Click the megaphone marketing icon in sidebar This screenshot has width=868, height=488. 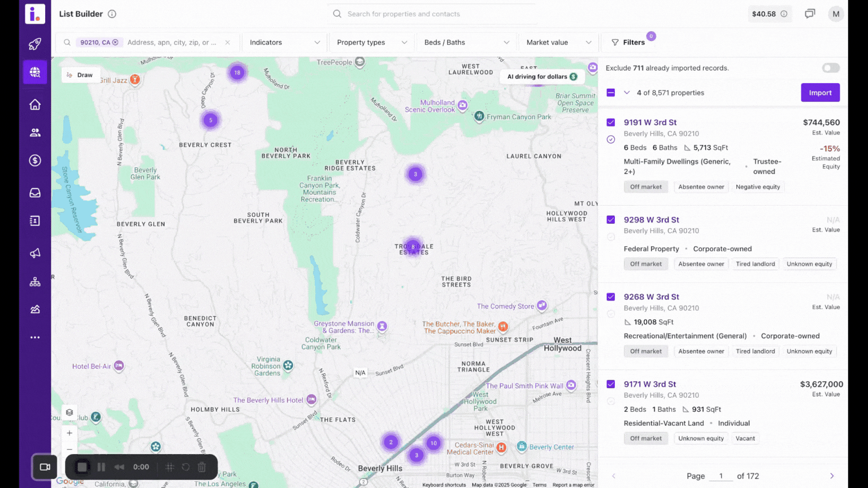pyautogui.click(x=35, y=253)
